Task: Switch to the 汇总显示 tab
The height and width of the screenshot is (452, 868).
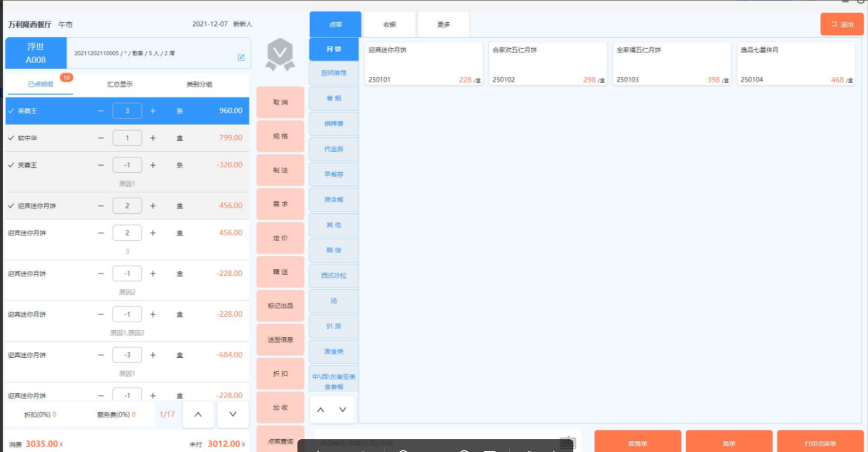Action: click(120, 84)
